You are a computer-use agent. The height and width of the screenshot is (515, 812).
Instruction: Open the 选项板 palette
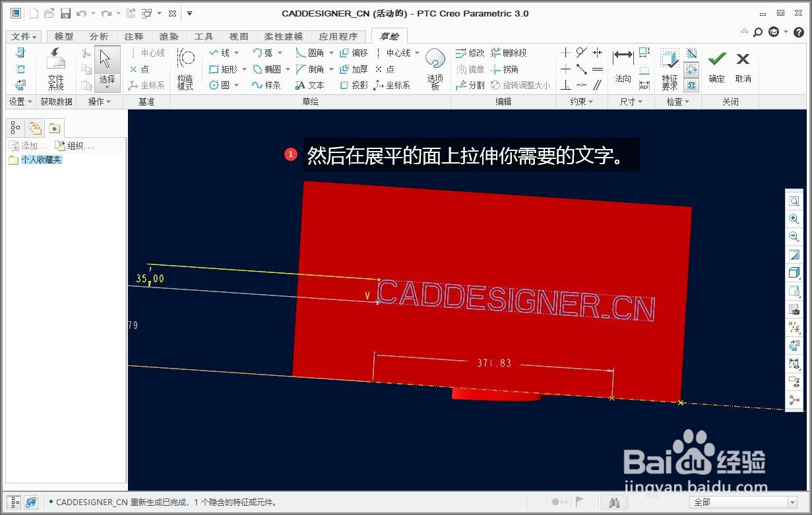click(x=435, y=69)
